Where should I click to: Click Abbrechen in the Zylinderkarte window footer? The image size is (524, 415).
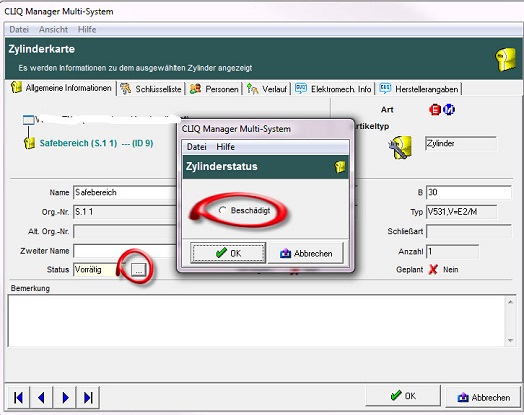click(483, 397)
